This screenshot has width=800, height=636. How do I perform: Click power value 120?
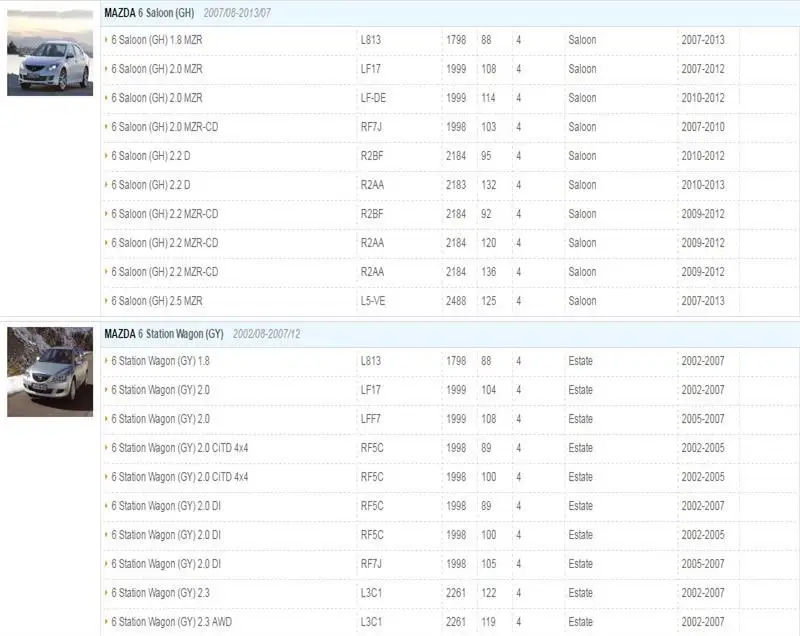tap(489, 243)
